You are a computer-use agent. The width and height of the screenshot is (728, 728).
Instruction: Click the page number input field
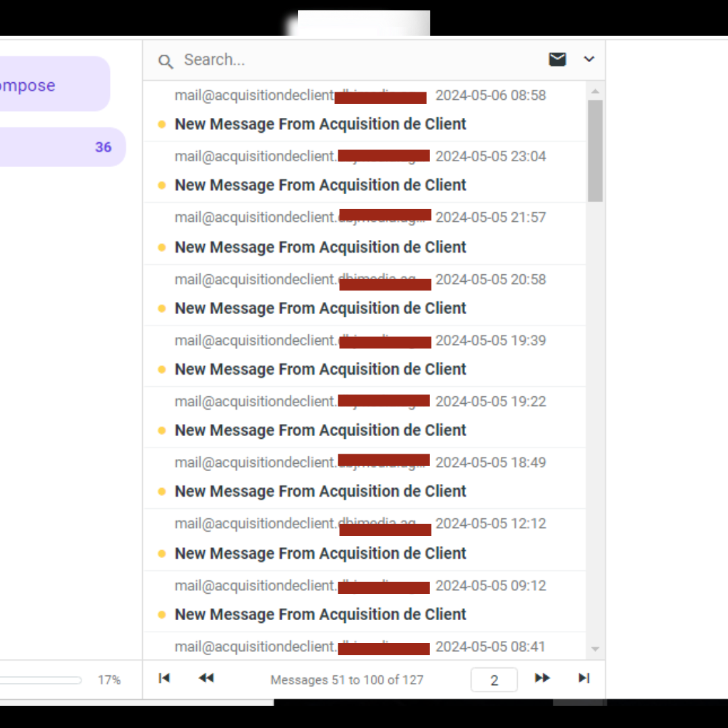[493, 679]
